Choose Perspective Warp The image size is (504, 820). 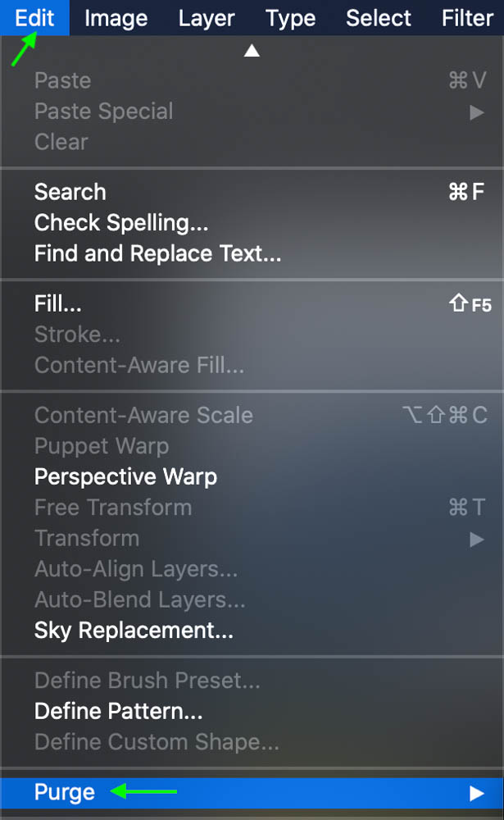pyautogui.click(x=252, y=477)
